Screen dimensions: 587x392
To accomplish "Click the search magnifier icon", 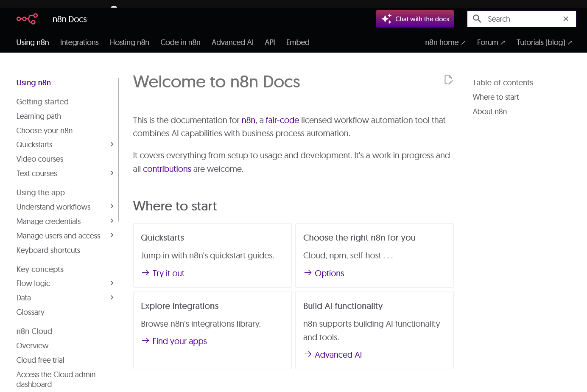I will (x=477, y=19).
